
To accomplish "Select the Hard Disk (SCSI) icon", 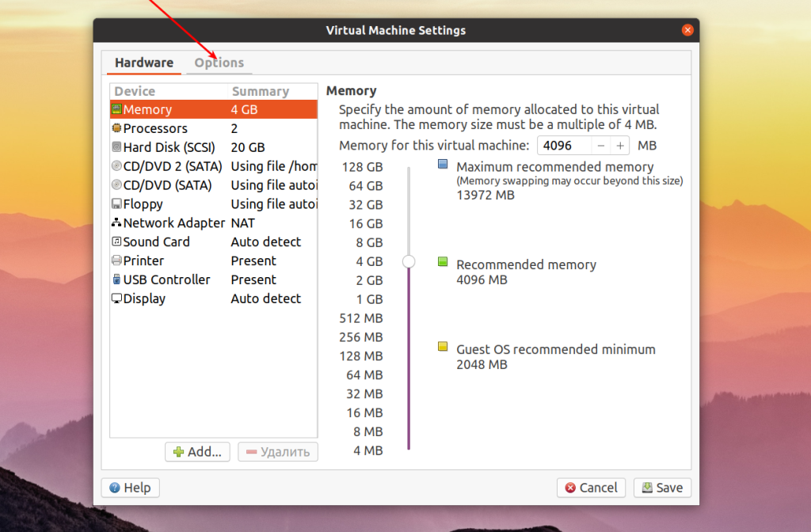I will point(116,146).
